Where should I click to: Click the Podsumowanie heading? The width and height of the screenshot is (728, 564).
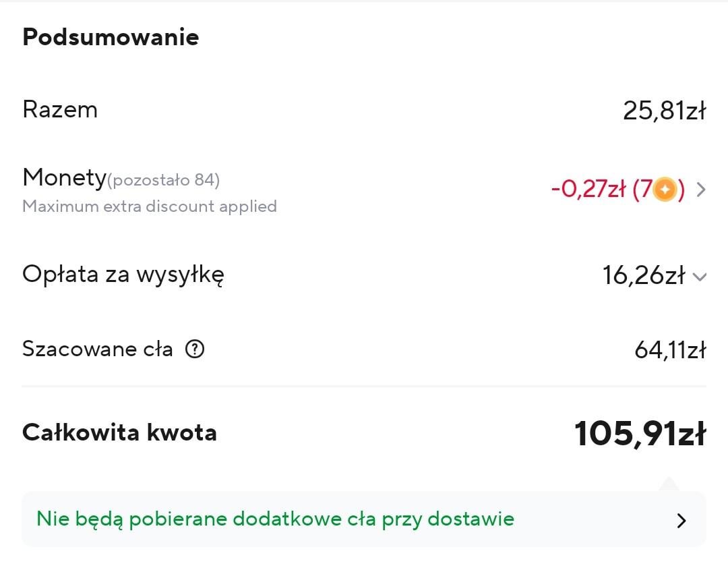(111, 36)
